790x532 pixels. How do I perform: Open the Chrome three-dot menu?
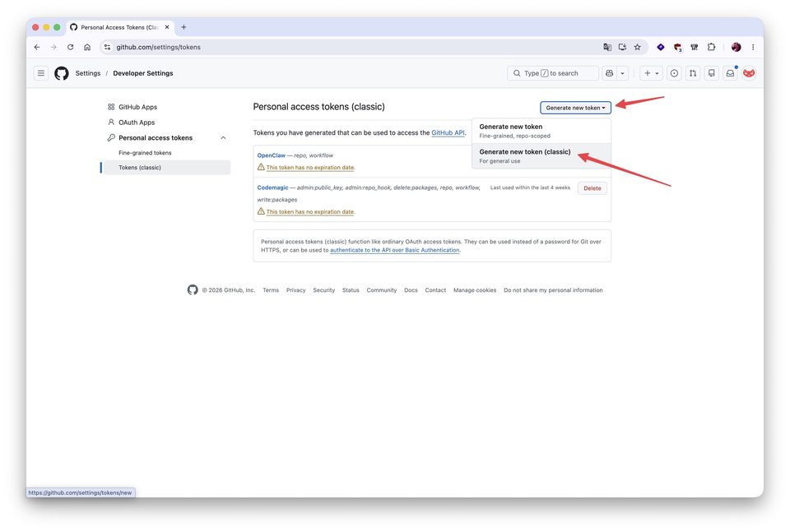753,47
